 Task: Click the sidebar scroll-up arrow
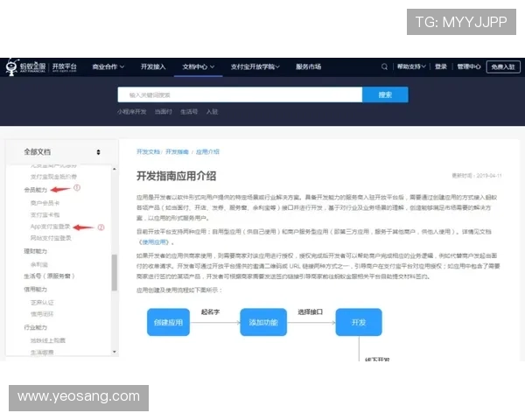tap(115, 169)
